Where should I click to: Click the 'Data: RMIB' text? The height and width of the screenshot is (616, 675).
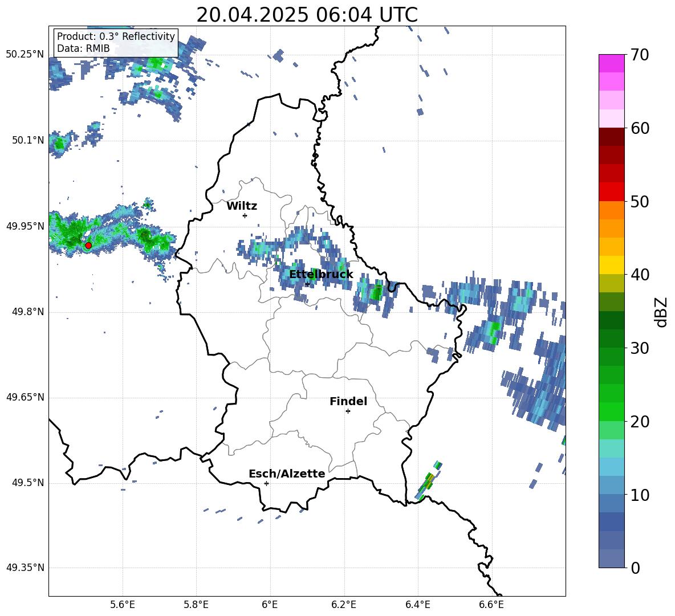pyautogui.click(x=83, y=48)
